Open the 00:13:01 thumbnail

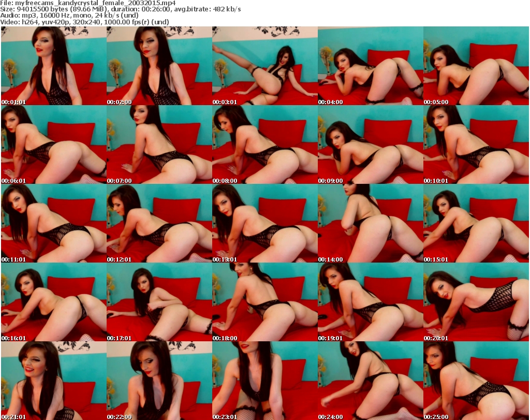click(x=265, y=223)
